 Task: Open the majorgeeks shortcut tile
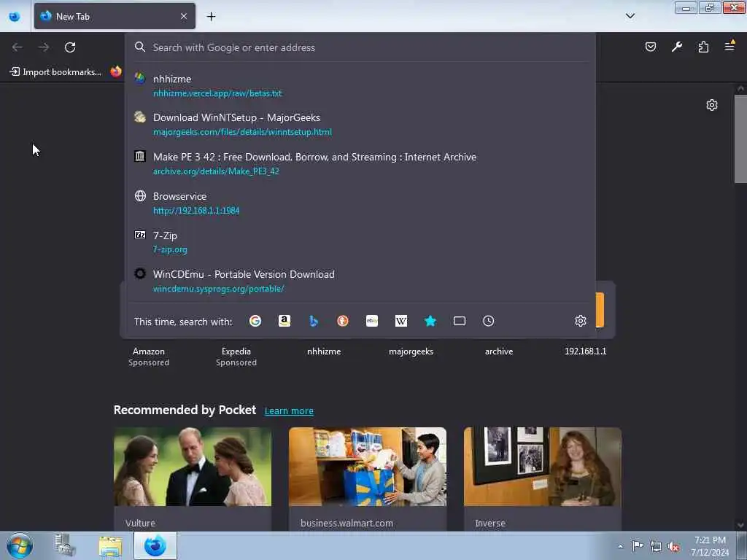tap(411, 351)
